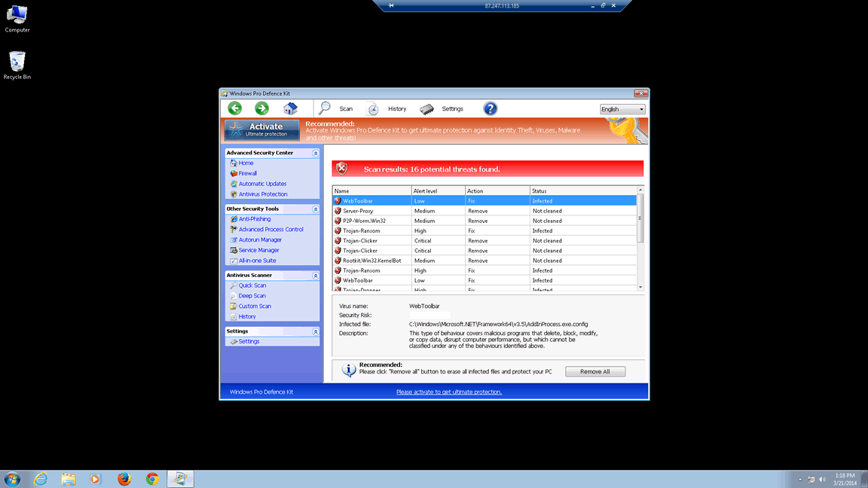Open Deep Scan from the sidebar
This screenshot has width=868, height=488.
coord(252,296)
